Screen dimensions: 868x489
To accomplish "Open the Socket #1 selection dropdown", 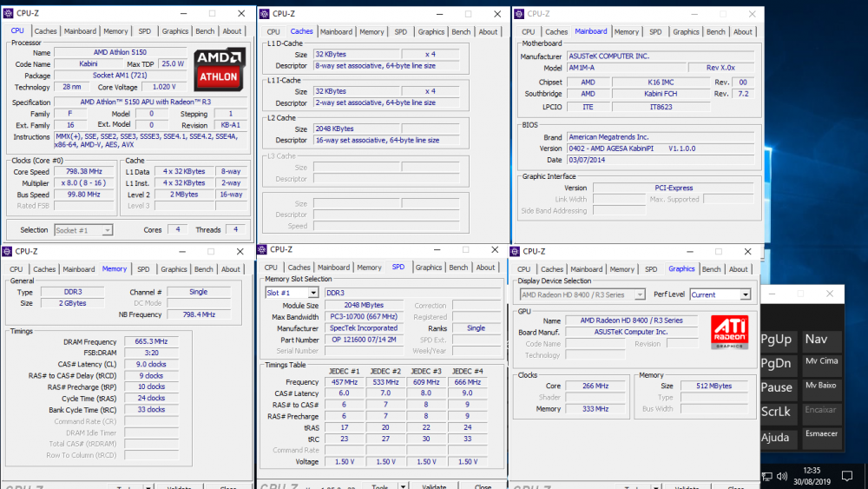I will (83, 230).
